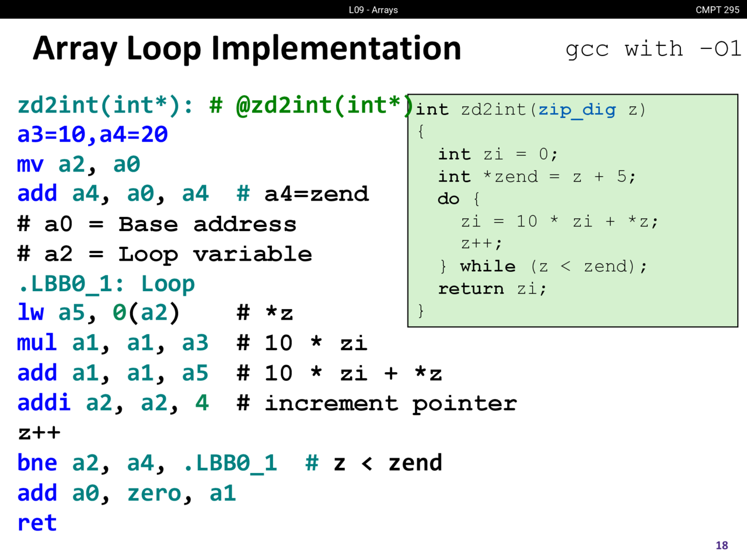Click the '# a0 = Base address' comment
This screenshot has height=560, width=747.
coord(157,225)
